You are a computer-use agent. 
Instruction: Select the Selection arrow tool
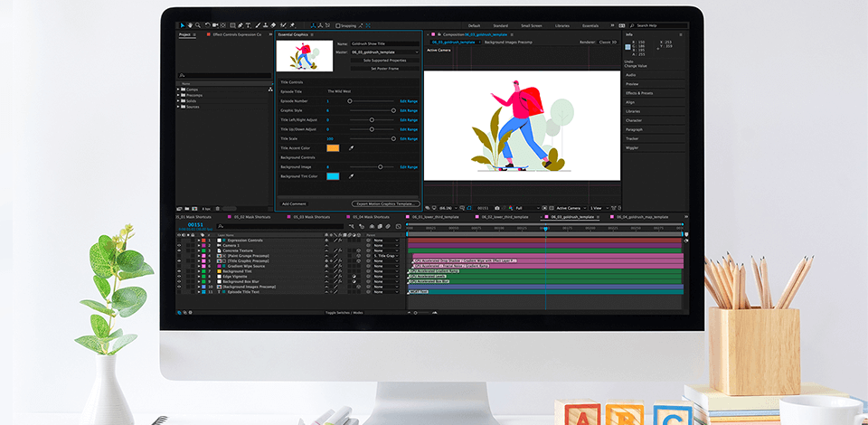click(181, 25)
